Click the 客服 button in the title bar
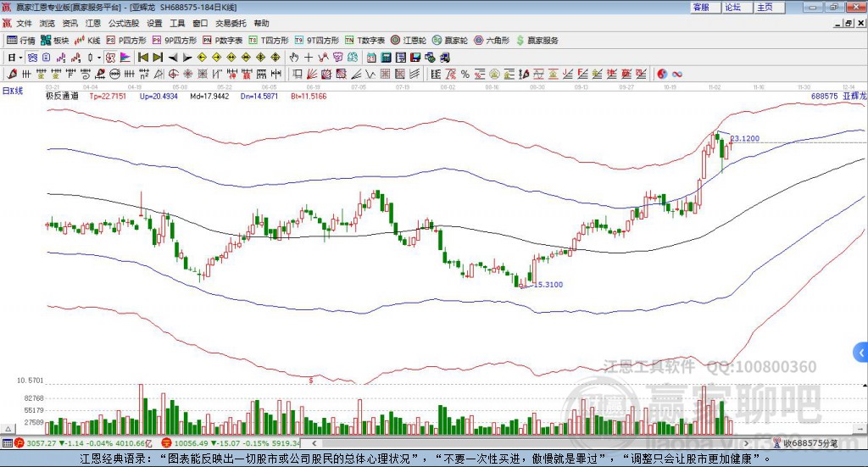The height and width of the screenshot is (467, 868). [x=704, y=7]
